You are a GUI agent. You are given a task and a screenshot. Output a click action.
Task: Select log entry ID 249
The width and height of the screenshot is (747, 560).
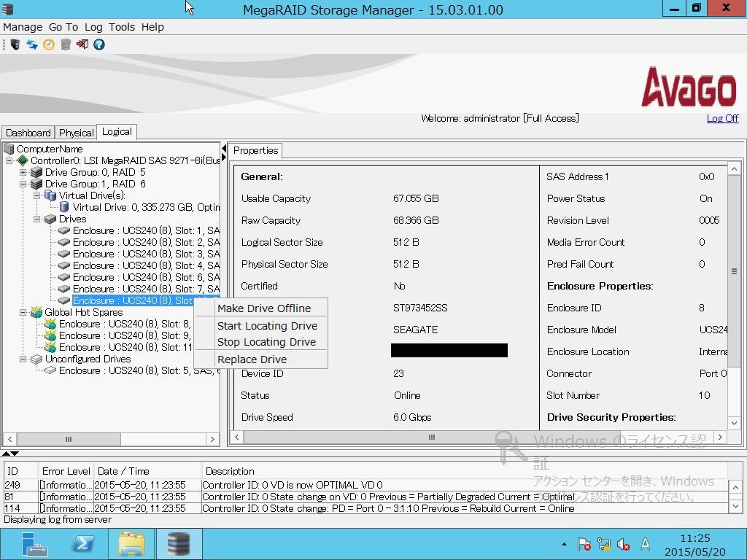click(365, 485)
